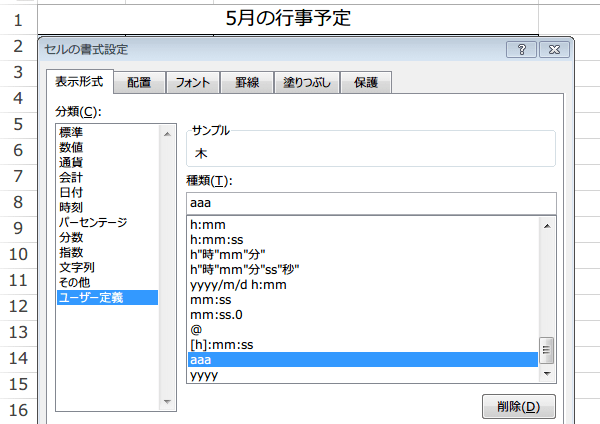
Task: Choose the h:mm:ss format
Action: tap(363, 240)
